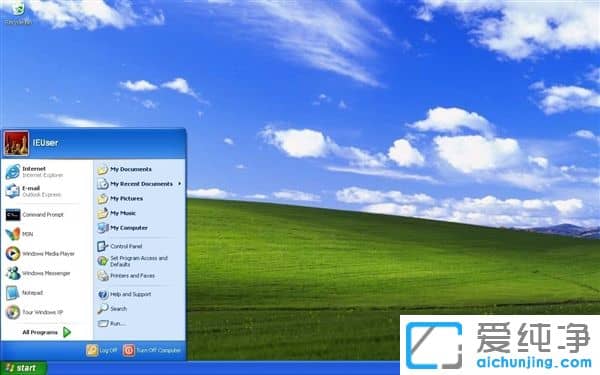Launch Outlook Express E-mail icon
600x375 pixels.
click(x=13, y=191)
